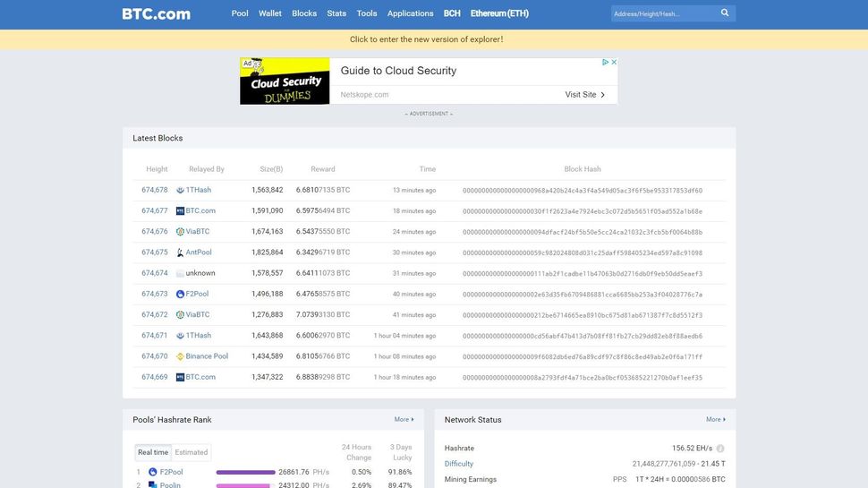The width and height of the screenshot is (868, 488).
Task: Click the 1THash icon in row 674,671
Action: (180, 336)
